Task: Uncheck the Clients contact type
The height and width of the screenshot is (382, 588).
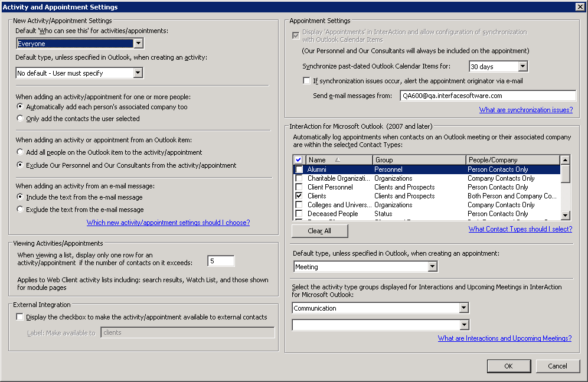Action: tap(299, 195)
